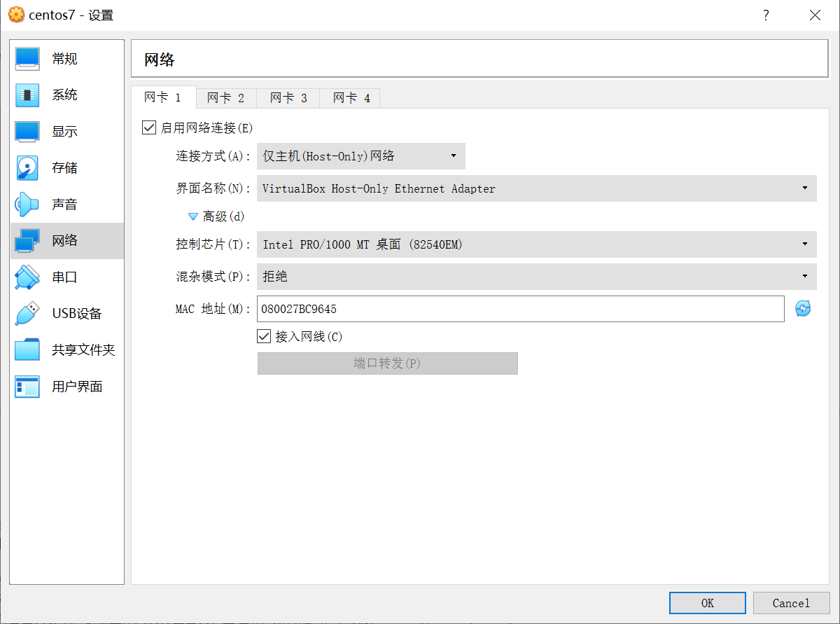Click the 界面名称(N): label
The width and height of the screenshot is (840, 624).
pyautogui.click(x=213, y=188)
